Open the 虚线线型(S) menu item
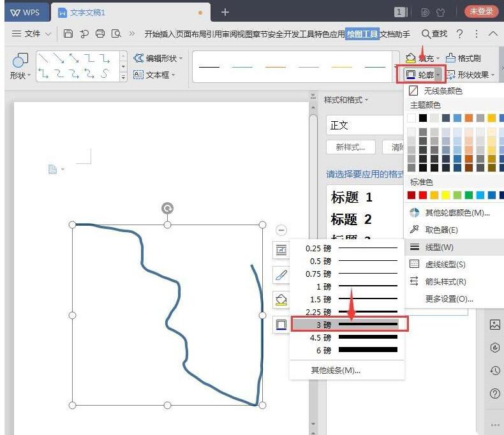 454,265
